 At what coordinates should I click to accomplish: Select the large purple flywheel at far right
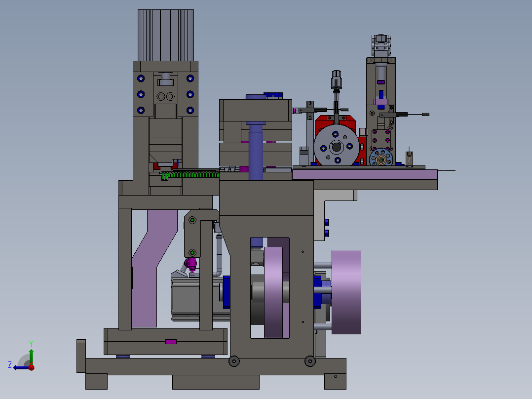coord(346,292)
